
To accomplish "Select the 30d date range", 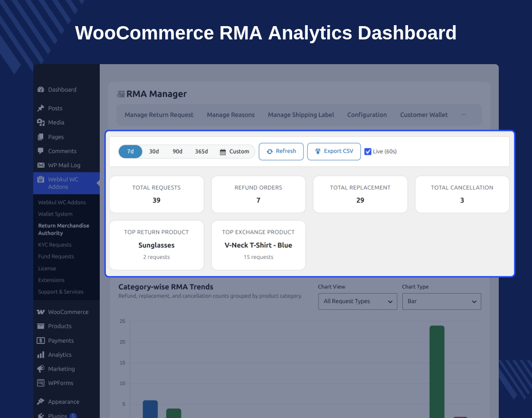I will [x=154, y=152].
